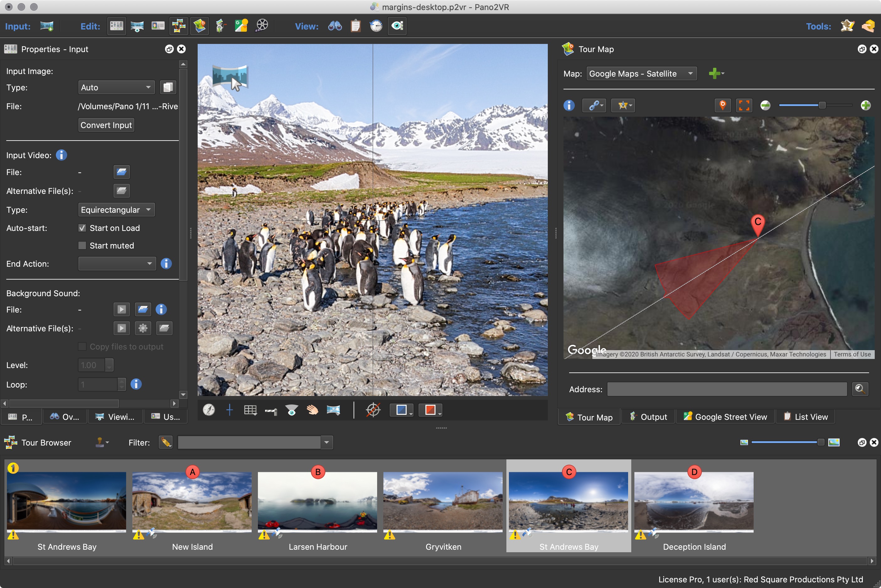This screenshot has width=881, height=588.
Task: Select the Deception Island thumbnail
Action: pos(694,501)
